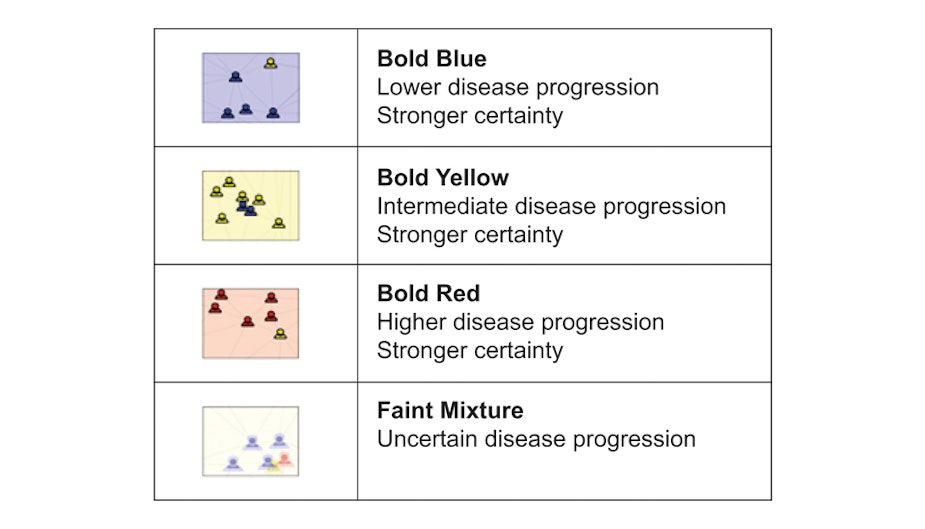925x529 pixels.
Task: Pick the bottom-left yellow person in the yellow box
Action: tap(222, 217)
